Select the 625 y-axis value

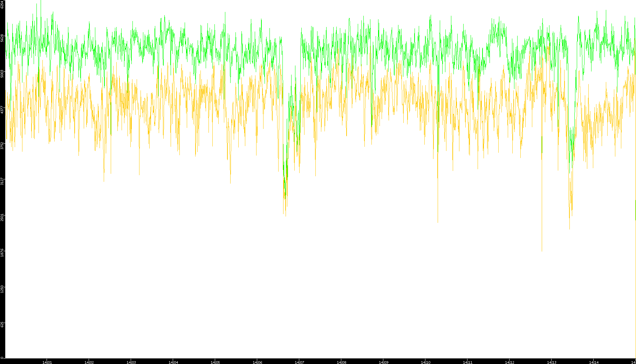[x=2, y=325]
